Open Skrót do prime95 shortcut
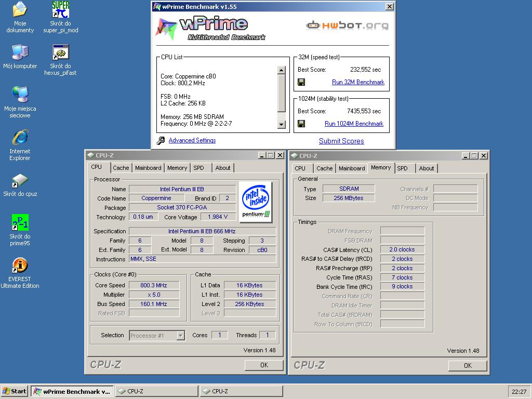Screen dimensions: 532x399 coord(20,230)
